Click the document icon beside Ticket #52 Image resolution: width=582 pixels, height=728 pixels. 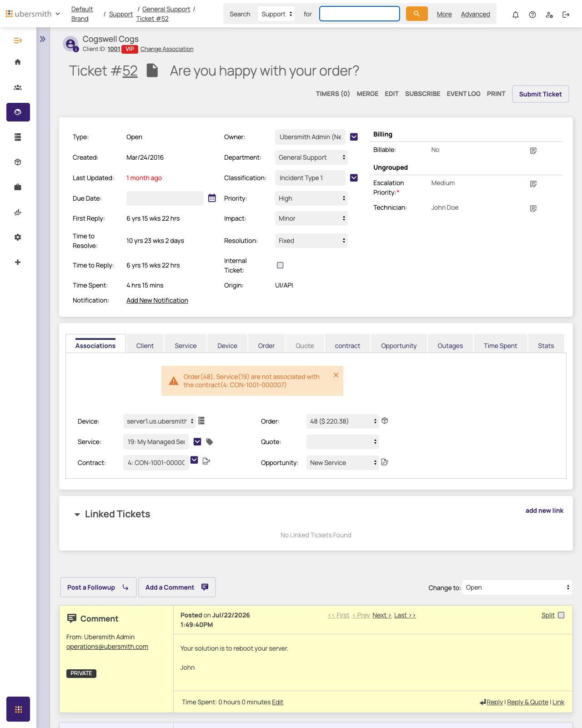(x=152, y=71)
